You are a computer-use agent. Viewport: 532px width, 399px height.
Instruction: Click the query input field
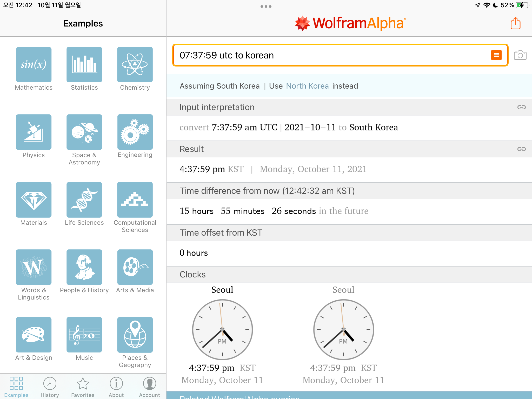click(330, 55)
